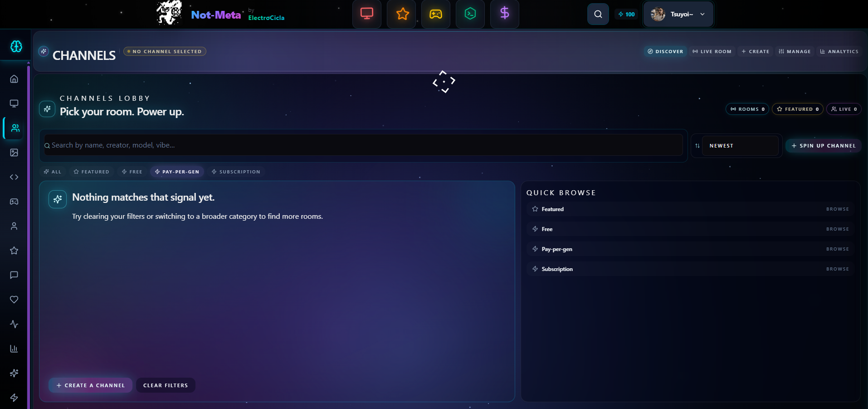
Task: Browse the Free quick browse row
Action: pyautogui.click(x=690, y=229)
